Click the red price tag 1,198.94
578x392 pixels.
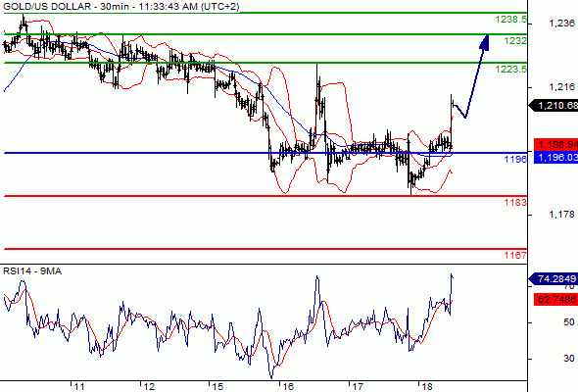point(555,144)
